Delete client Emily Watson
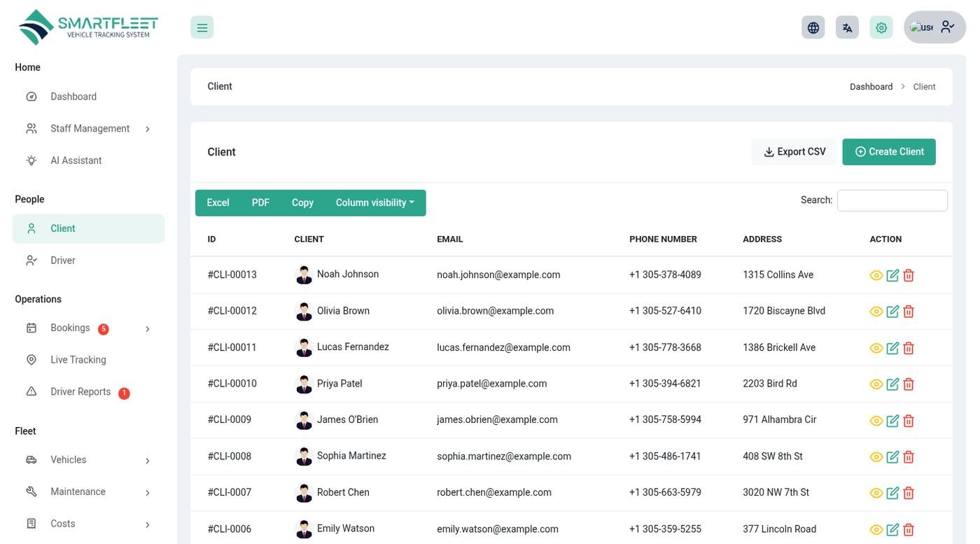 tap(909, 530)
